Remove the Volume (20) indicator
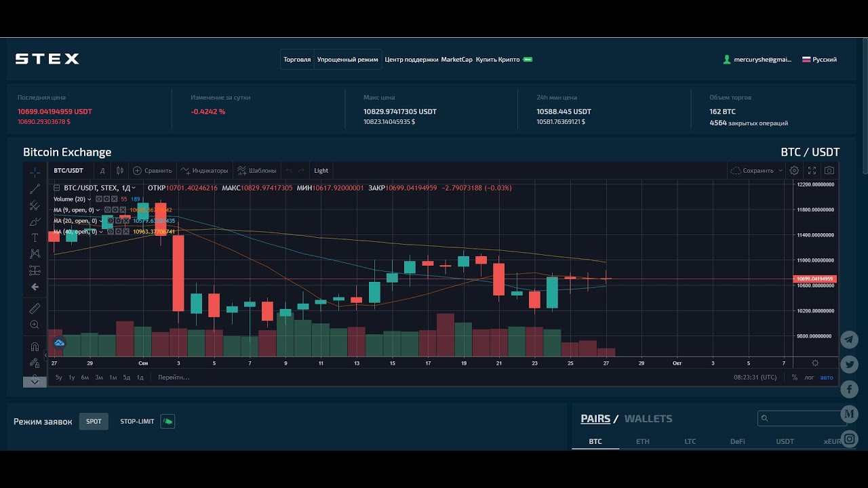The height and width of the screenshot is (488, 868). (115, 199)
